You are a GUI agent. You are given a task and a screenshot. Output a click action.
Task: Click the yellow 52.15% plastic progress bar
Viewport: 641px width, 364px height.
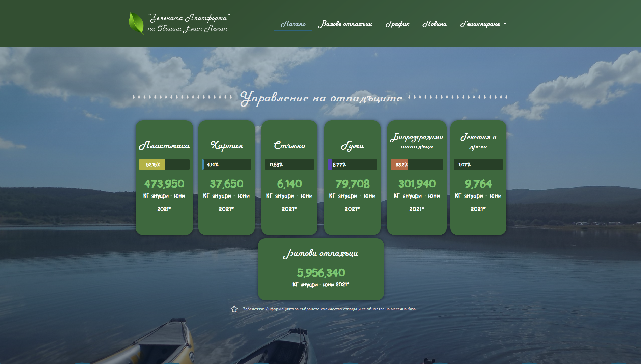point(152,164)
